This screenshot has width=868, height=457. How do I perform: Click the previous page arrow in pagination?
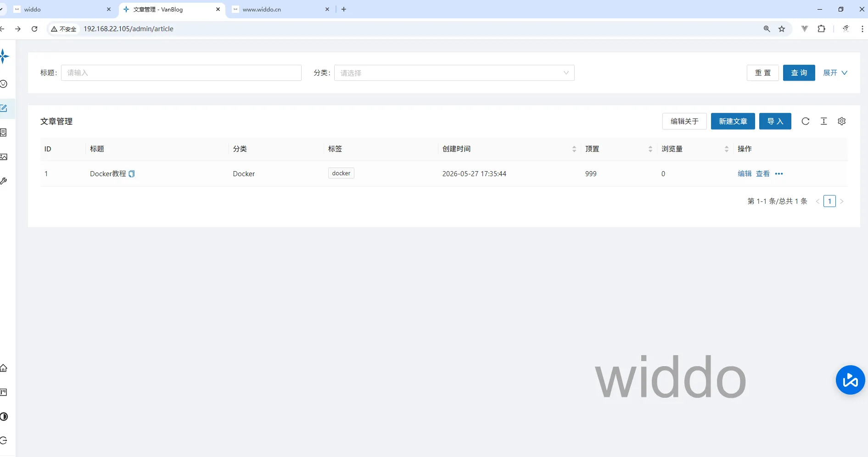(x=818, y=201)
